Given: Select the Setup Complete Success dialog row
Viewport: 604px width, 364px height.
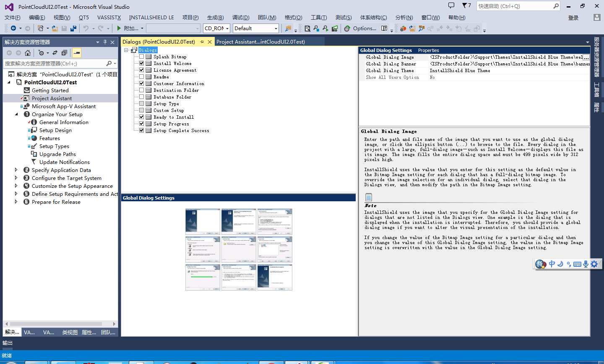Looking at the screenshot, I should pyautogui.click(x=181, y=130).
